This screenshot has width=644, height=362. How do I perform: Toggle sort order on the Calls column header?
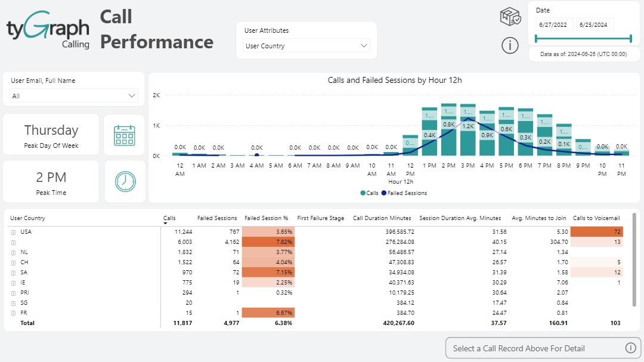[x=169, y=218]
